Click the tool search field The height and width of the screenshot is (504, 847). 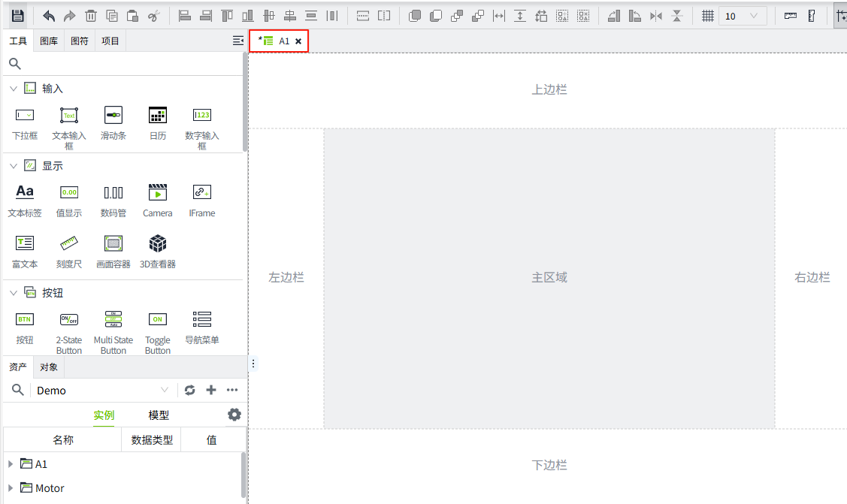pos(124,64)
